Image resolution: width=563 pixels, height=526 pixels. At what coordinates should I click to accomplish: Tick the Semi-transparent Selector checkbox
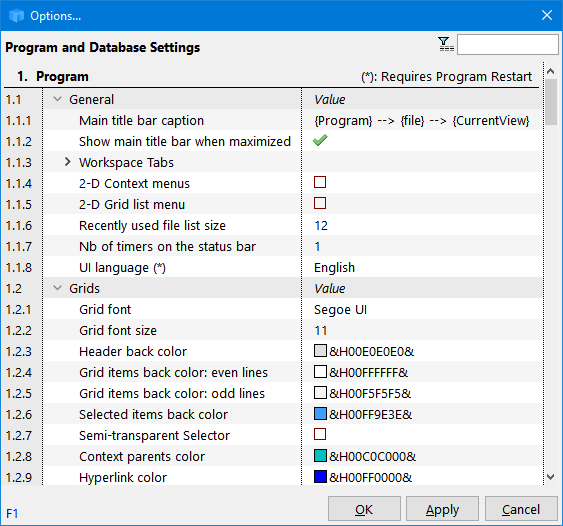(x=320, y=434)
